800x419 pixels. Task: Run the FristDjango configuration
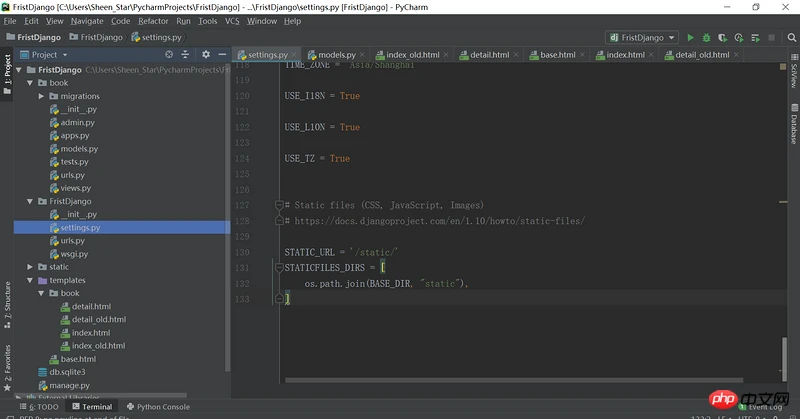[690, 38]
